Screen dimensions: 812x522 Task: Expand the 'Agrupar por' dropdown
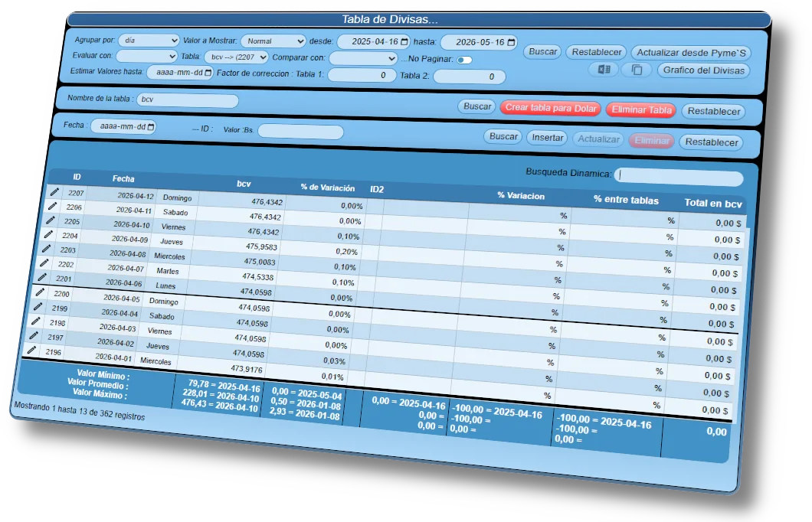point(149,40)
